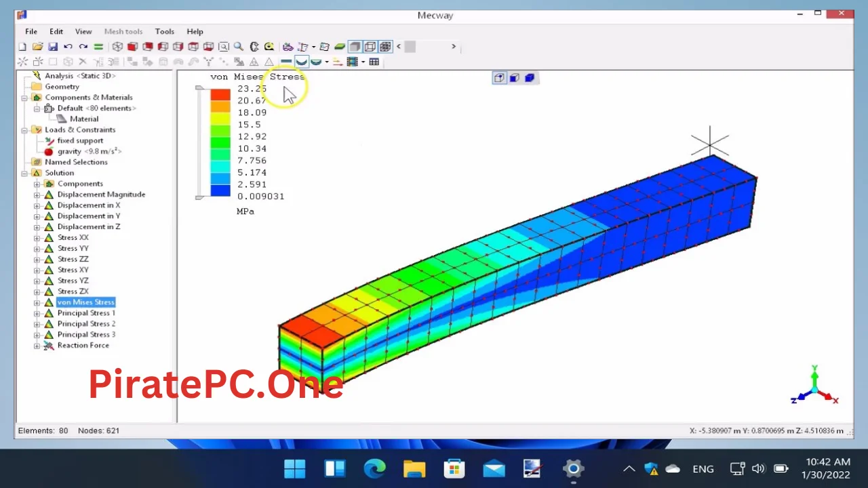Open dropdown arrow beside the tape measure icon
Image resolution: width=868 pixels, height=488 pixels.
(313, 47)
